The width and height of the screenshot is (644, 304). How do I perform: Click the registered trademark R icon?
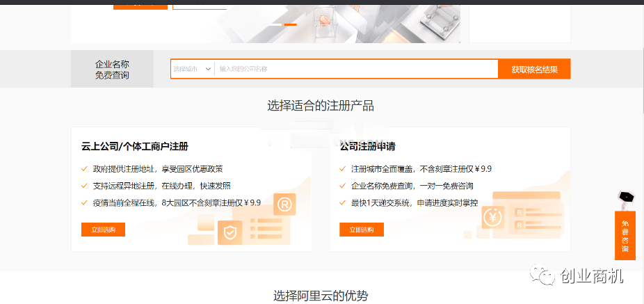284,204
